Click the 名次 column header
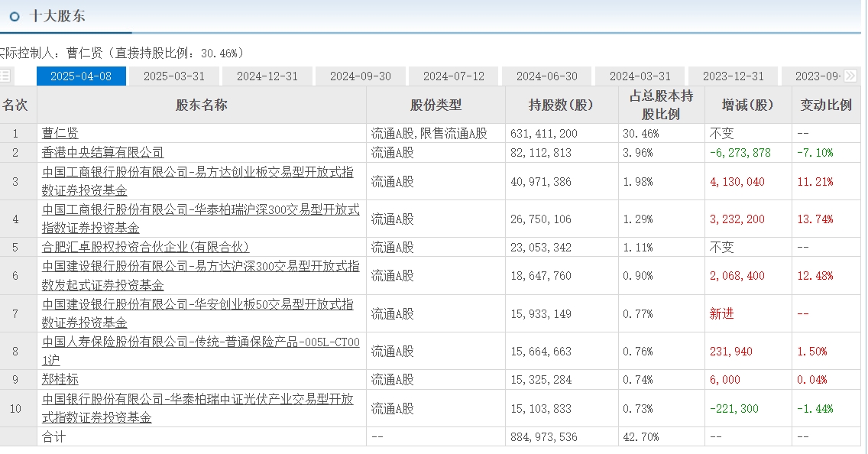868x454 pixels. pos(15,105)
